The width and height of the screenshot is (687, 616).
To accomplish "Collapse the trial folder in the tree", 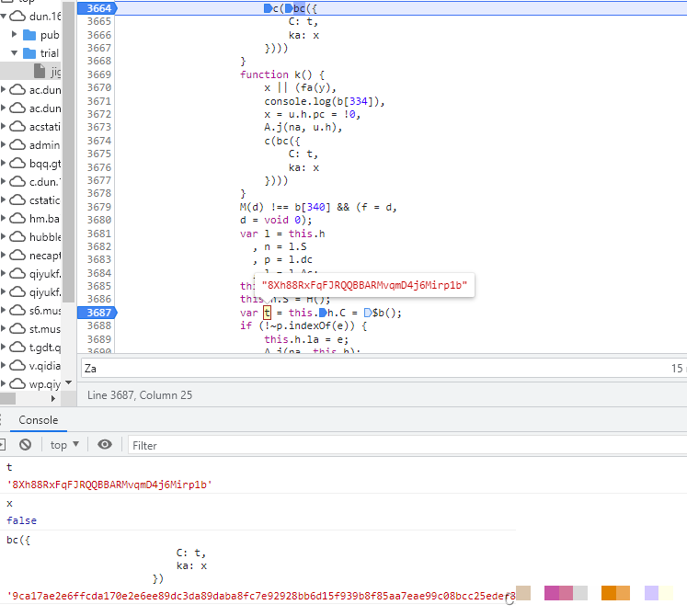I will [15, 53].
